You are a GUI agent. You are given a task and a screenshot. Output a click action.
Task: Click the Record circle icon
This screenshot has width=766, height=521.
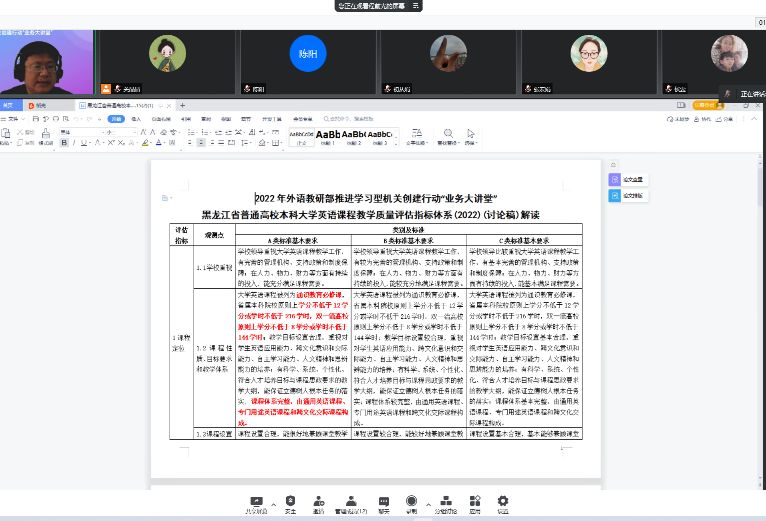coord(411,500)
